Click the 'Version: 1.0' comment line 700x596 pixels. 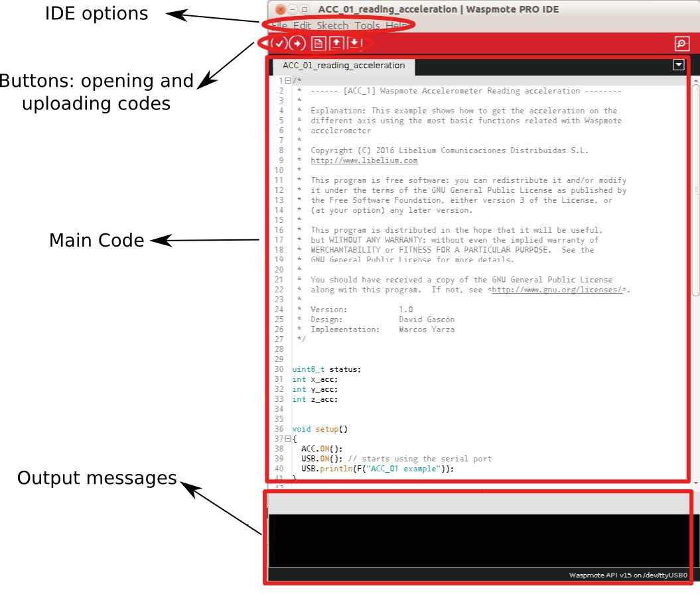pos(362,310)
